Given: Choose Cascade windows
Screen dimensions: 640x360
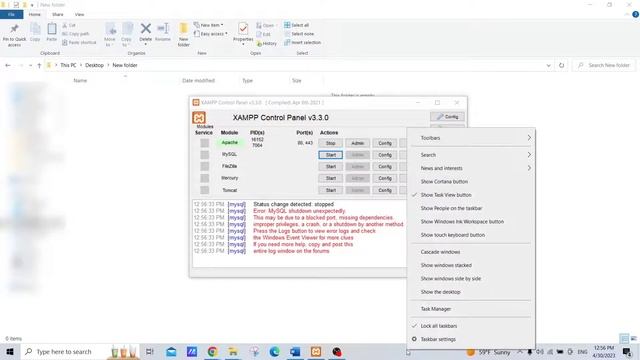Looking at the screenshot, I should click(x=471, y=252).
